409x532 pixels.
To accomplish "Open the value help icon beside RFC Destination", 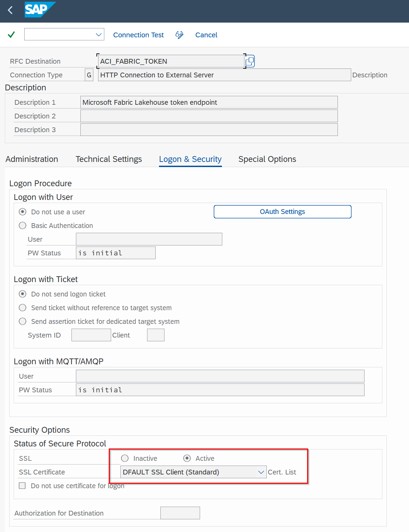I will [x=250, y=61].
